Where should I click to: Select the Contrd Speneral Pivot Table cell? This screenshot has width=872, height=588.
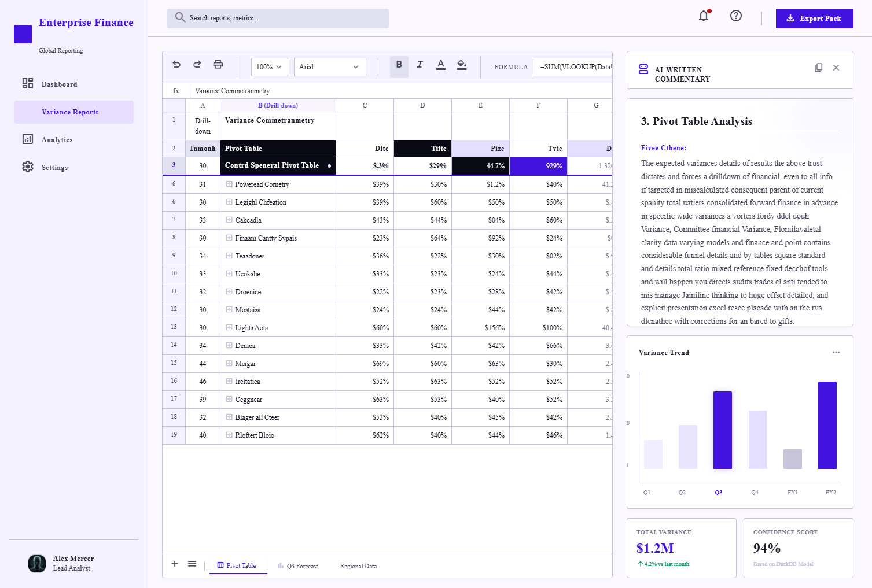[x=278, y=166]
